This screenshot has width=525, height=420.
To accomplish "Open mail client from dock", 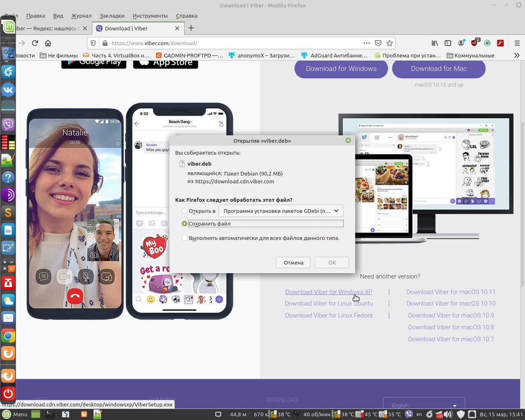I will click(8, 318).
